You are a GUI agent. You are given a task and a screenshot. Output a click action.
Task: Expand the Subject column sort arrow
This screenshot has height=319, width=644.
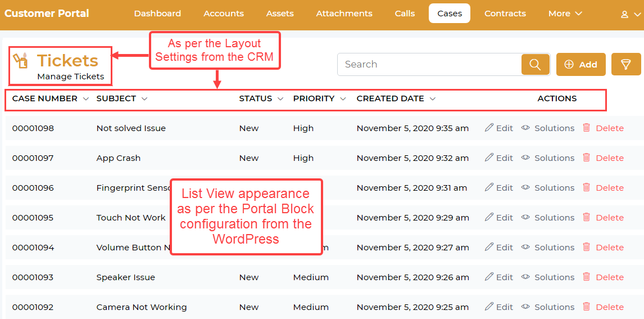tap(144, 99)
